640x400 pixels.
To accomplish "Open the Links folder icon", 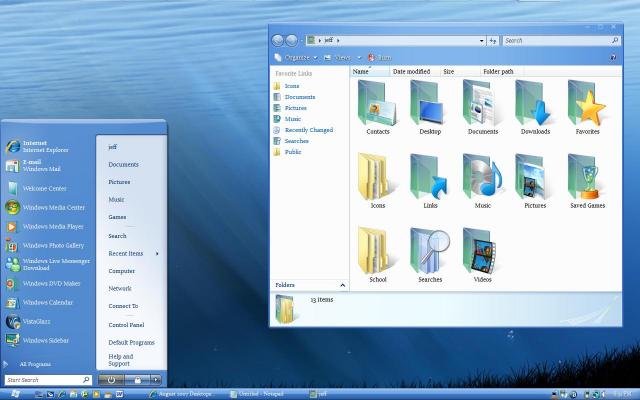I will click(430, 181).
